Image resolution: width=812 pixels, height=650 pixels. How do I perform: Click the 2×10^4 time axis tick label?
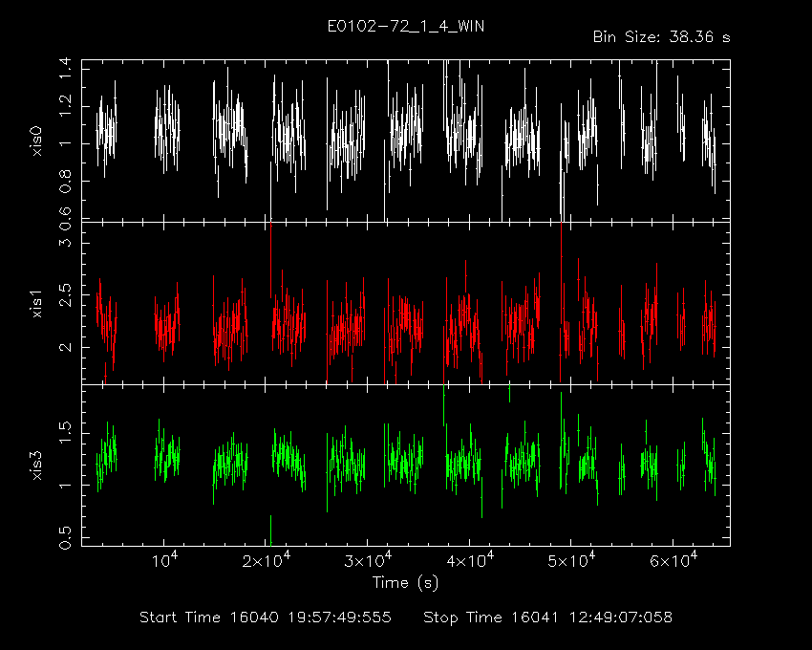pyautogui.click(x=267, y=560)
